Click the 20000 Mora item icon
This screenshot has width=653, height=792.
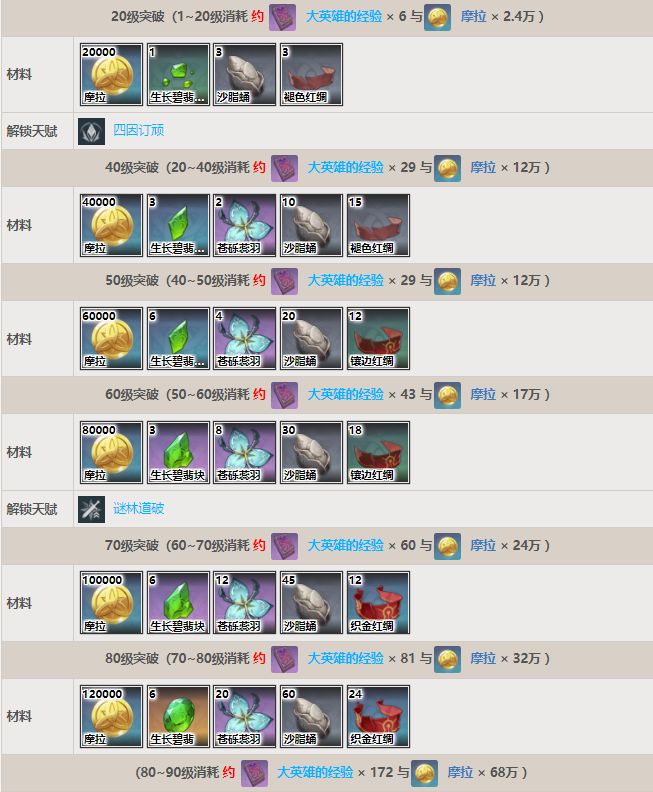click(111, 74)
